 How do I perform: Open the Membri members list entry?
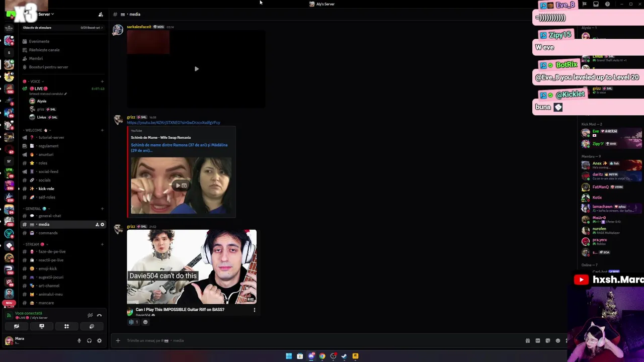click(x=36, y=58)
